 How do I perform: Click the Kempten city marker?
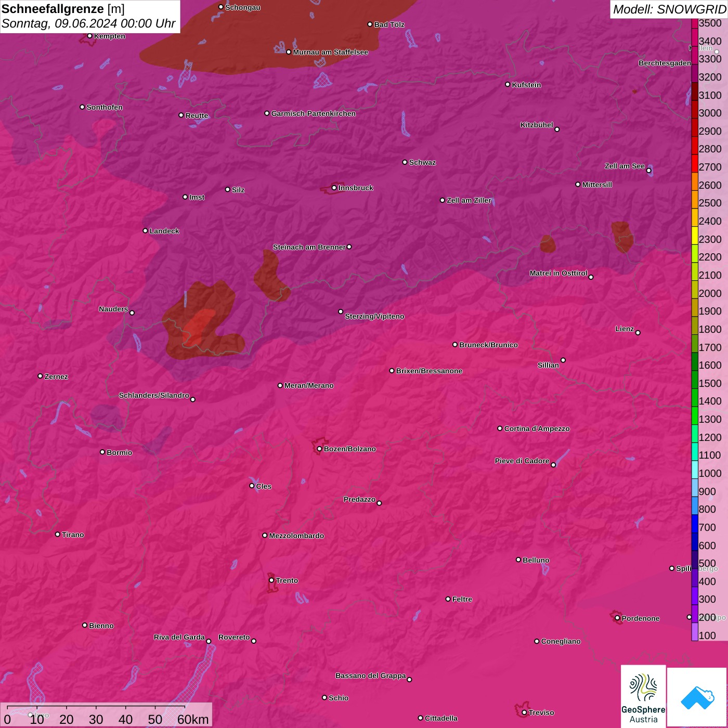[89, 36]
